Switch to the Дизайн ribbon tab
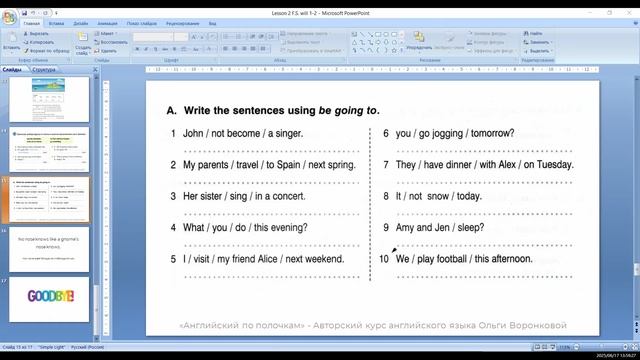This screenshot has width=640, height=360. click(x=80, y=24)
